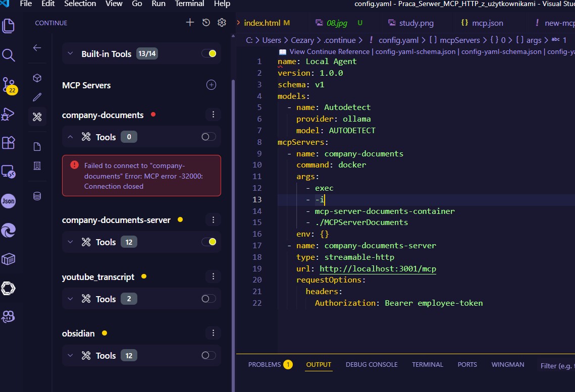
Task: Open the Models cube icon in Continue sidebar
Action: (x=37, y=78)
